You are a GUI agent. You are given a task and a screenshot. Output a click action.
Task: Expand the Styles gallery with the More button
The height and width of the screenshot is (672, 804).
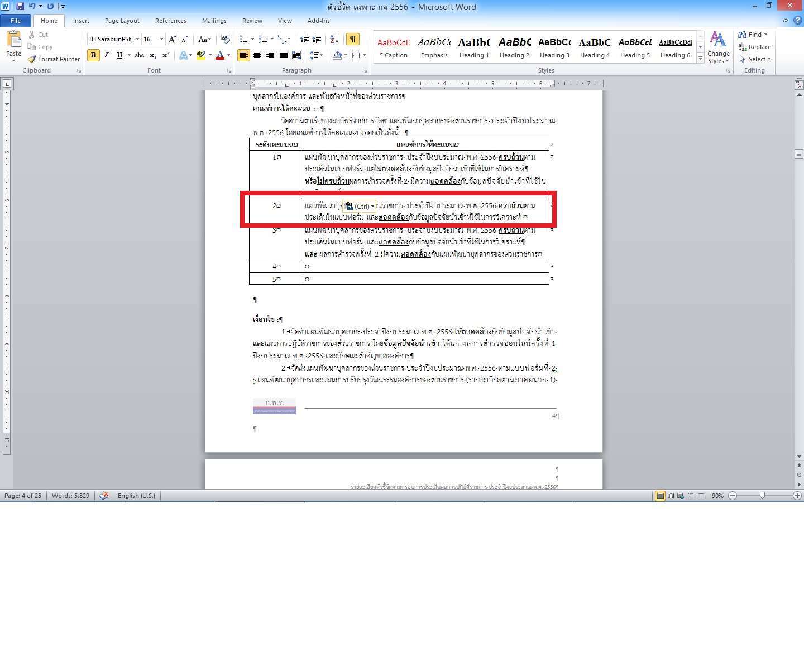point(701,59)
